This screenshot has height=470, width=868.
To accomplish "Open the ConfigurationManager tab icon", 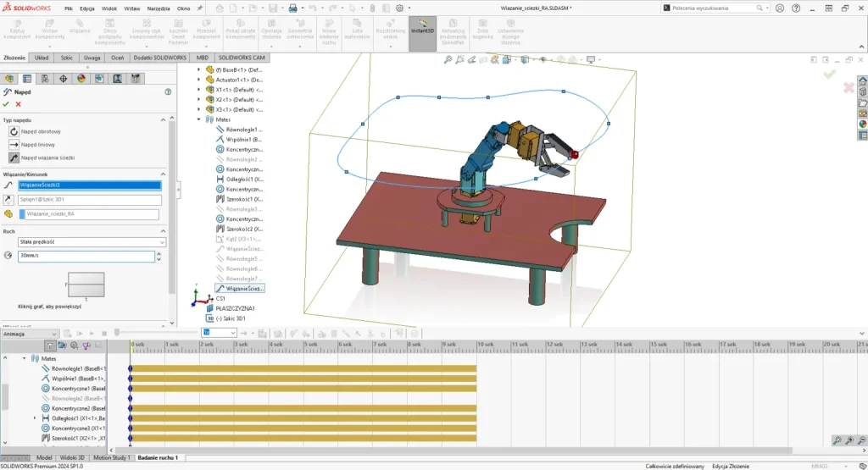I will coord(45,79).
